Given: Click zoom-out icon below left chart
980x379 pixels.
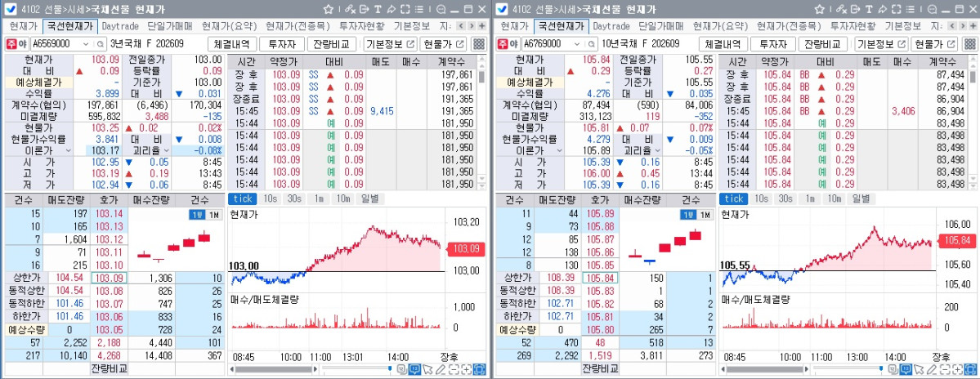Looking at the screenshot, I should pyautogui.click(x=453, y=370).
